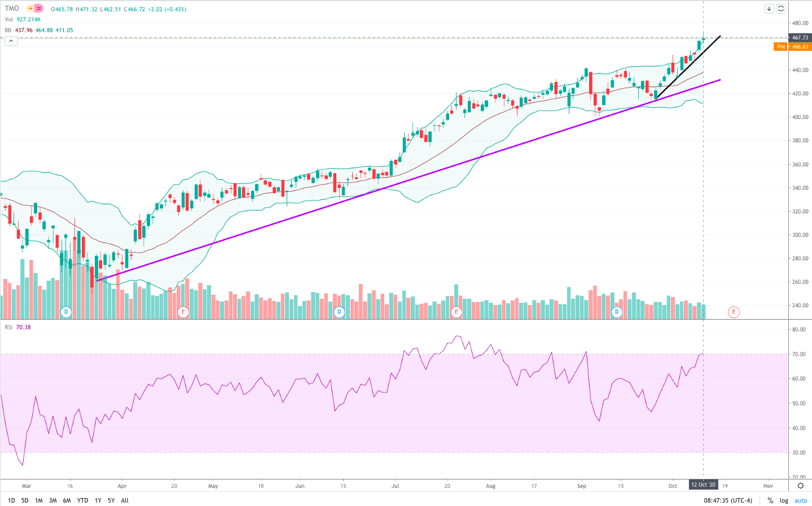Open the earnings marker near April 20

coord(182,312)
